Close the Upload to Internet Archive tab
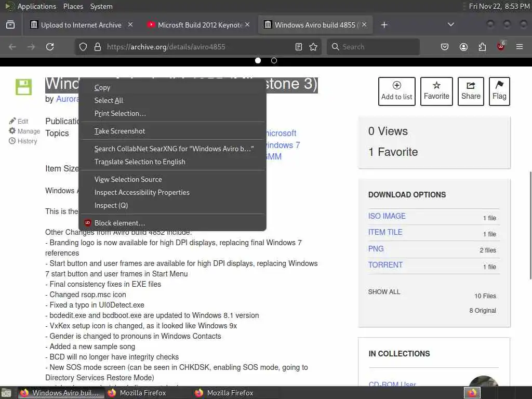532x399 pixels. [130, 24]
